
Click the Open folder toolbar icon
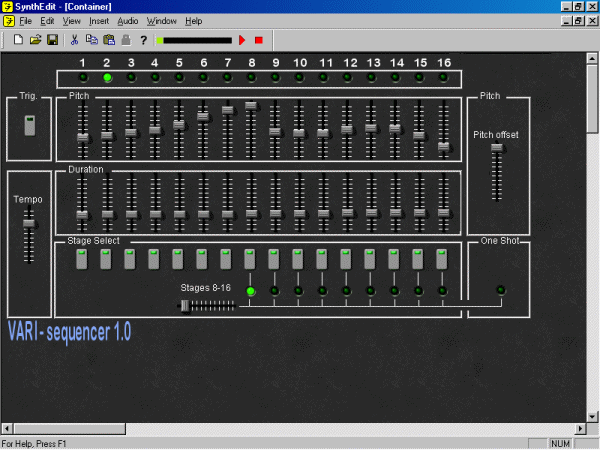point(35,40)
